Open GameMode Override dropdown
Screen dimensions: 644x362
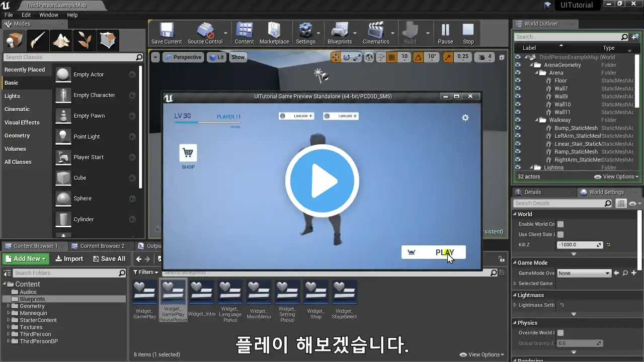tap(584, 273)
